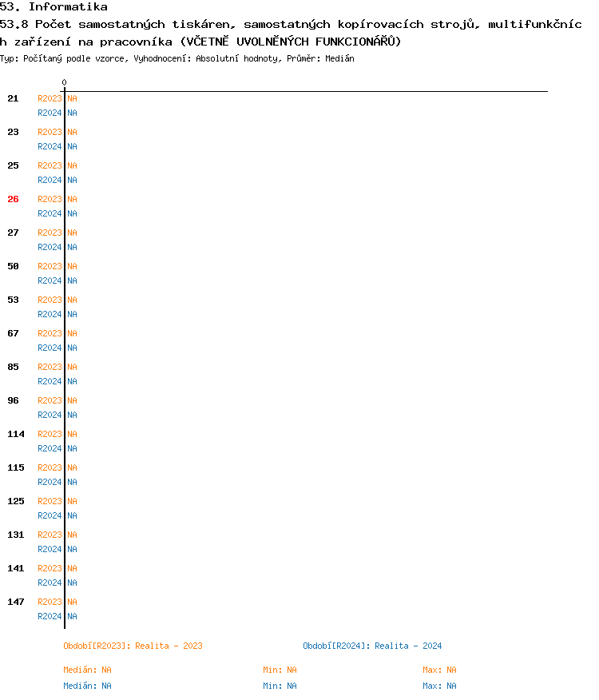Viewport: 599px width, 700px height.
Task: Select the row label 125
Action: coord(16,501)
